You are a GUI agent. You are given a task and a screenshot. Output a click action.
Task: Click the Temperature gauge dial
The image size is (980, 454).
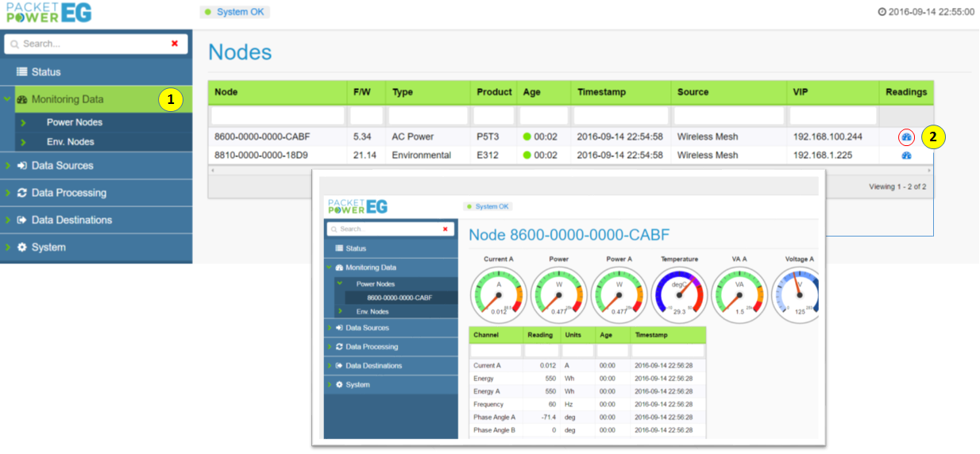coord(679,295)
